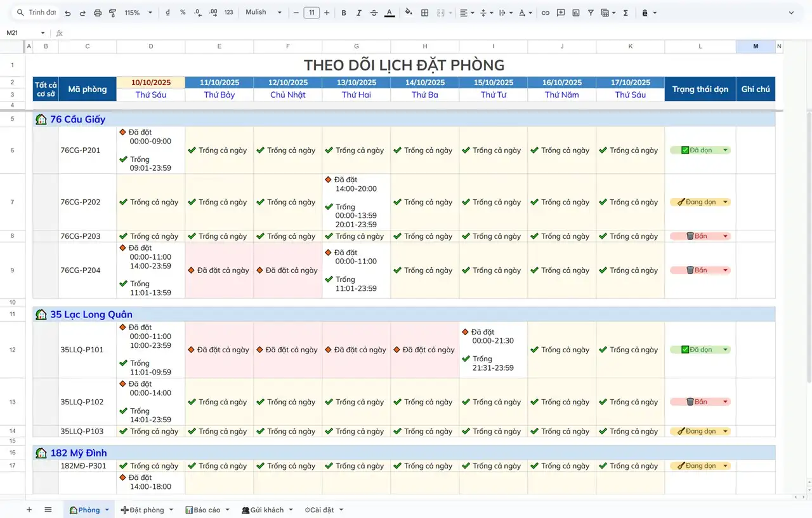Click the add new sheet plus button
The height and width of the screenshot is (518, 812).
point(29,510)
